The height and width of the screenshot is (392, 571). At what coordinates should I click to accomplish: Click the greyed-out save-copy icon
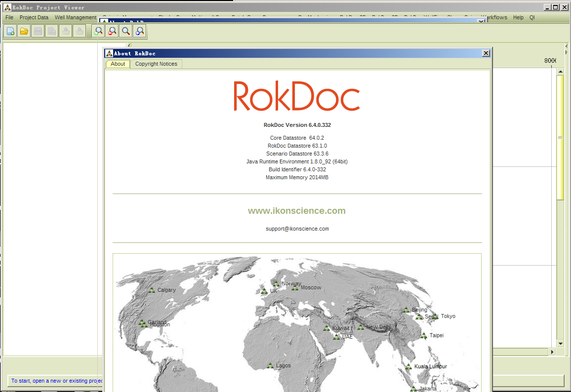52,31
